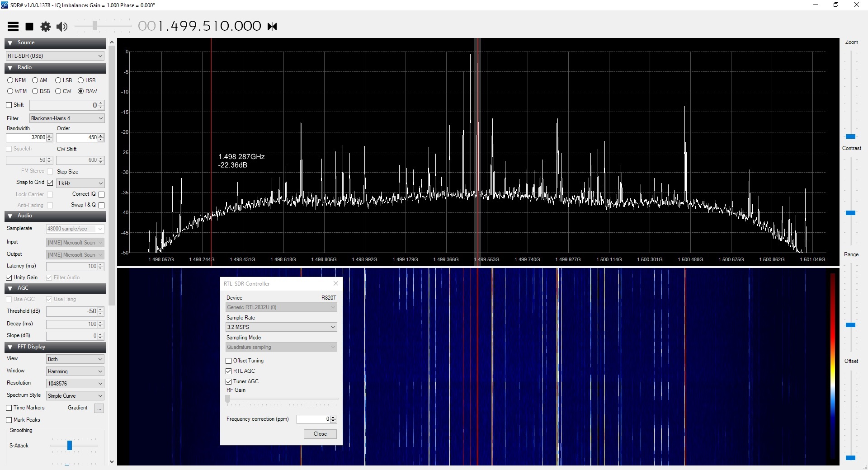Screen dimensions: 868x470
Task: Open the Filter Blackman-Harris 4 dropdown
Action: tap(67, 118)
